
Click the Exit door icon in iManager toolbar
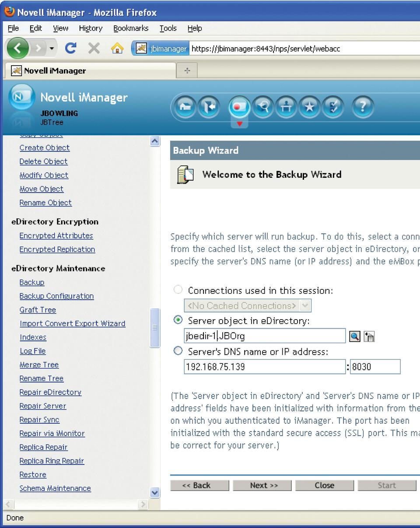(208, 107)
